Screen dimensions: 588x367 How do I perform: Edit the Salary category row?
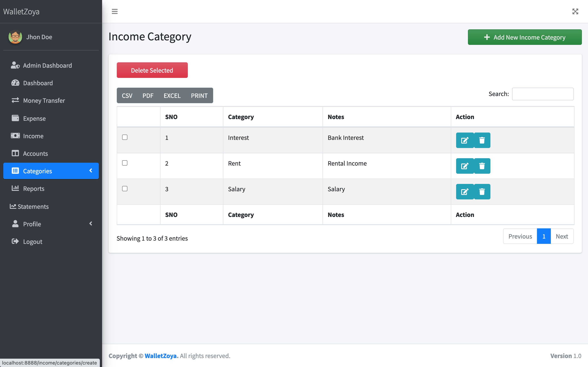[464, 192]
